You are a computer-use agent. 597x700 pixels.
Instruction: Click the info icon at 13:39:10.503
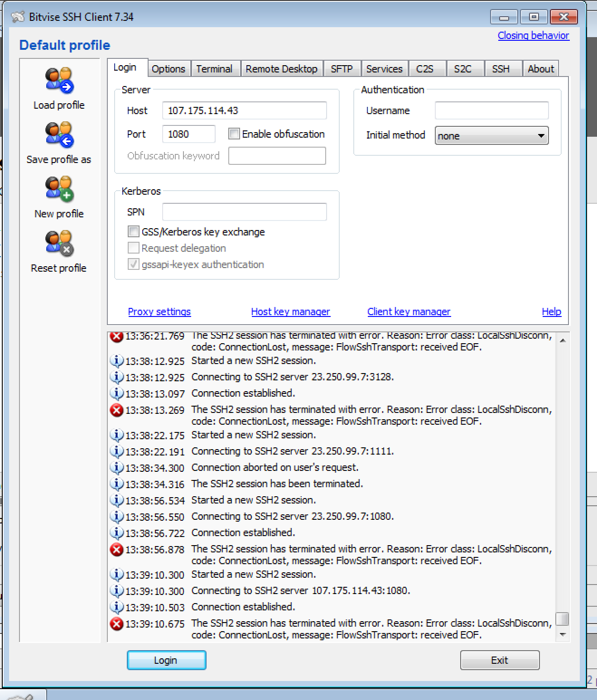pyautogui.click(x=117, y=607)
